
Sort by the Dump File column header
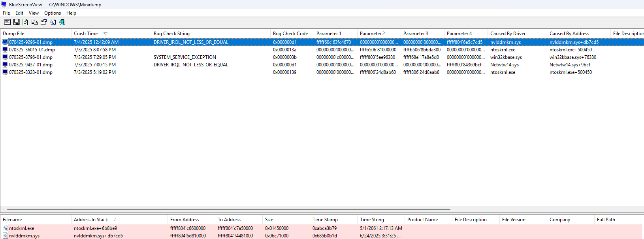36,34
